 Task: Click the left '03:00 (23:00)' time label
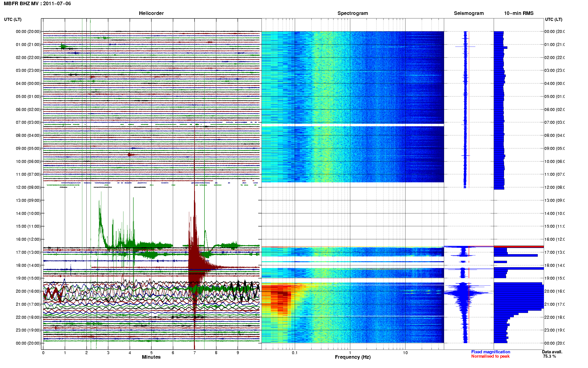click(28, 70)
